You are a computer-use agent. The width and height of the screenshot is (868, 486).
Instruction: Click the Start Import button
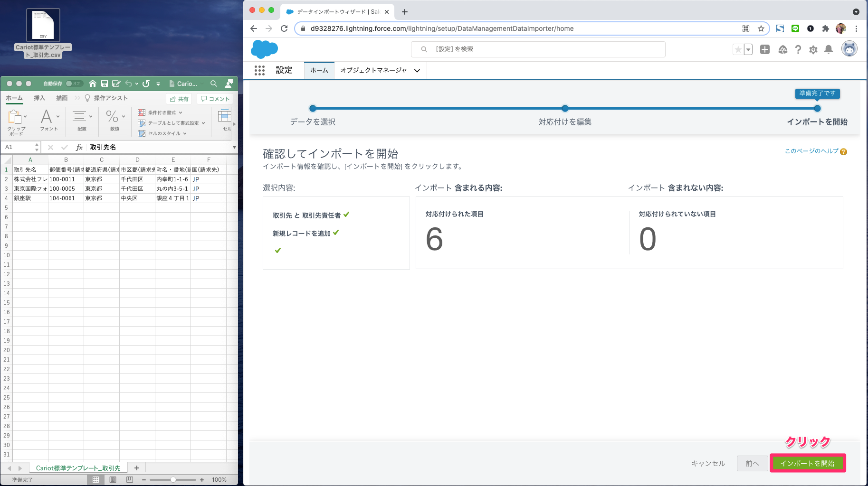(807, 463)
